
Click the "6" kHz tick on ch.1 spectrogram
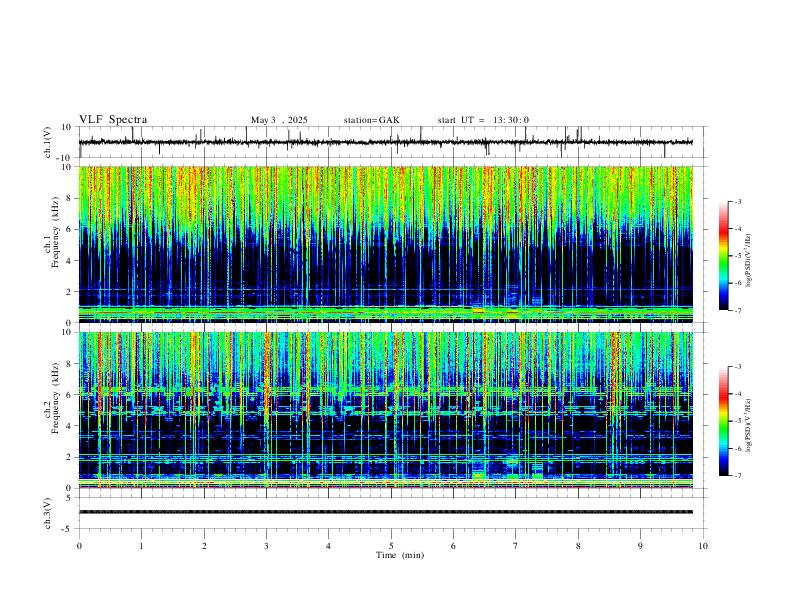tap(69, 229)
